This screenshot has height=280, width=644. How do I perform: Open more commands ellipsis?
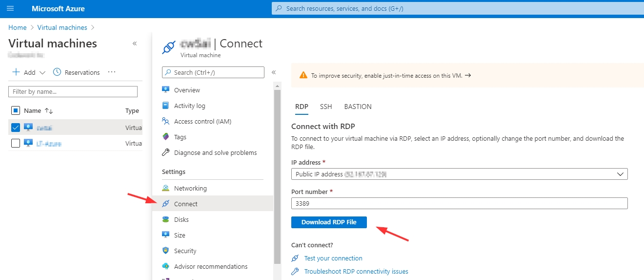coord(112,72)
